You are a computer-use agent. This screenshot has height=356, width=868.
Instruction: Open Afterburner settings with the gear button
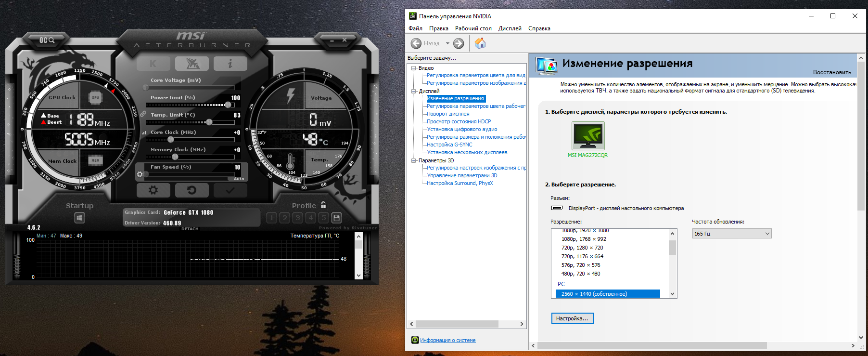153,190
